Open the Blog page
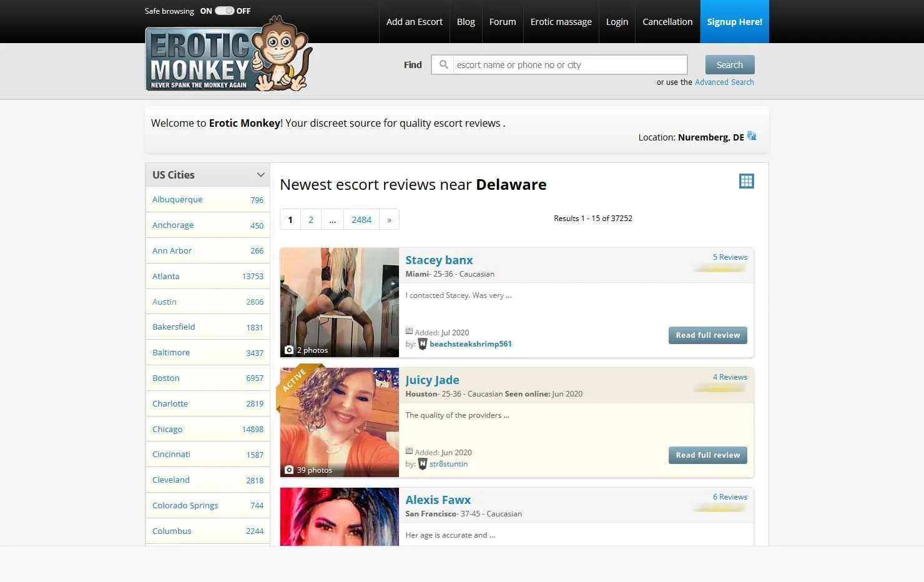 [x=466, y=22]
